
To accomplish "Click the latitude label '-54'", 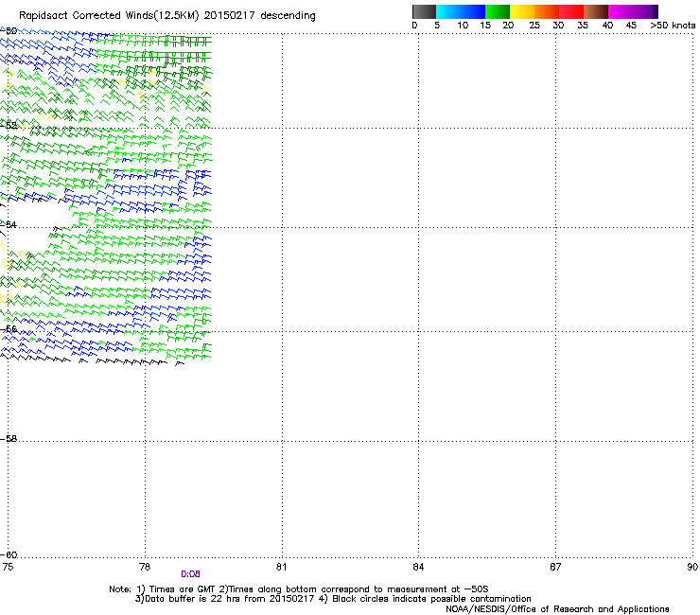I will click(x=9, y=224).
